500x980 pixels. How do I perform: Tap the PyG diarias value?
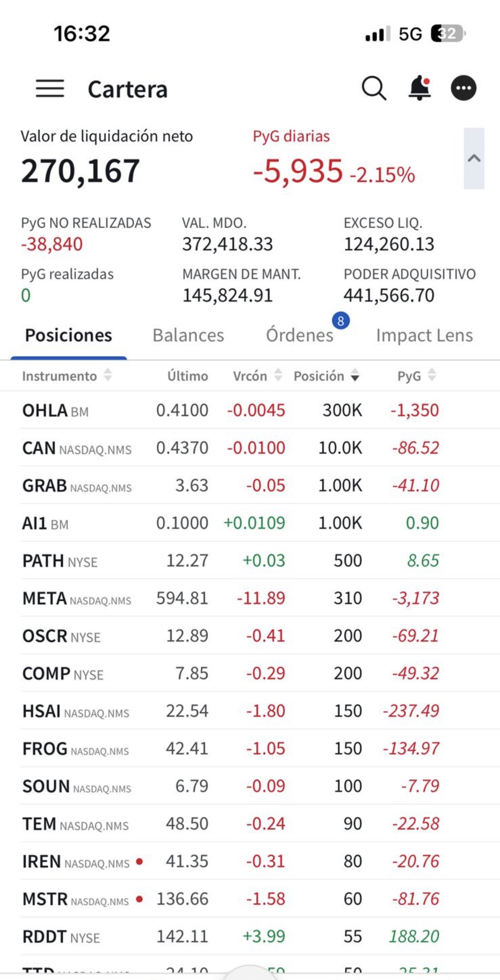coord(298,171)
